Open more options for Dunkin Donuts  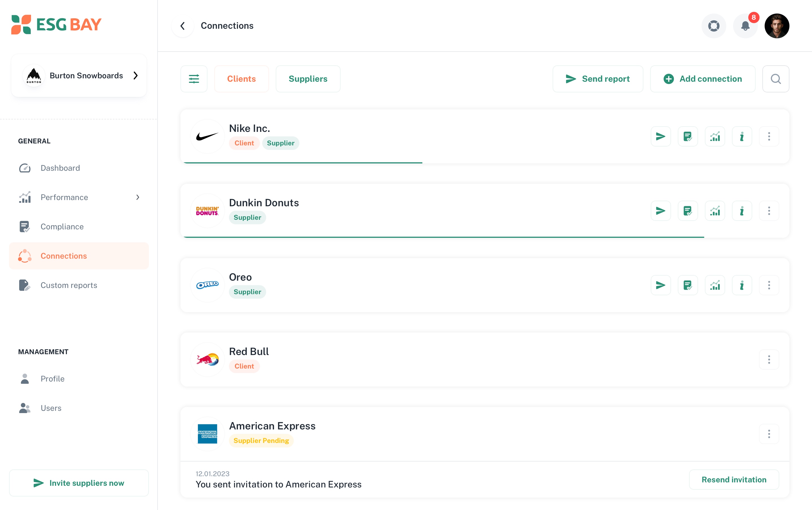click(x=769, y=211)
